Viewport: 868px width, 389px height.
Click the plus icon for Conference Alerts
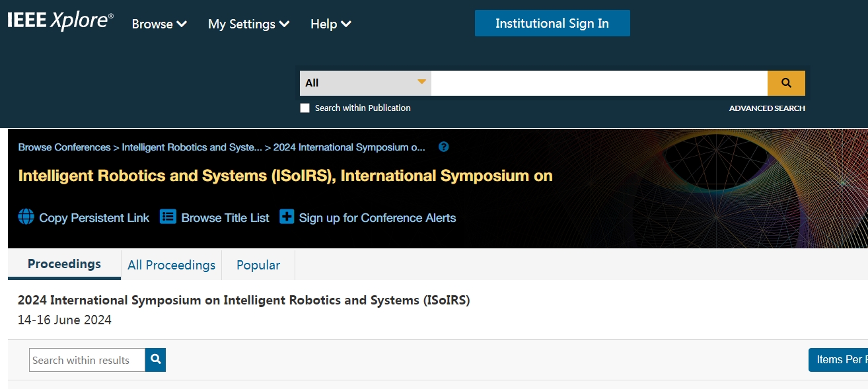(x=287, y=217)
